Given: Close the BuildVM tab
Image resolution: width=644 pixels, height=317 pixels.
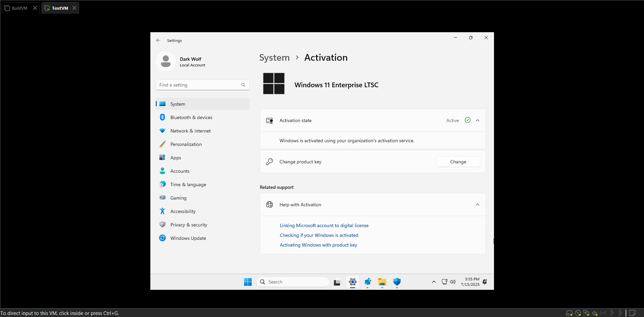Looking at the screenshot, I should pos(35,8).
